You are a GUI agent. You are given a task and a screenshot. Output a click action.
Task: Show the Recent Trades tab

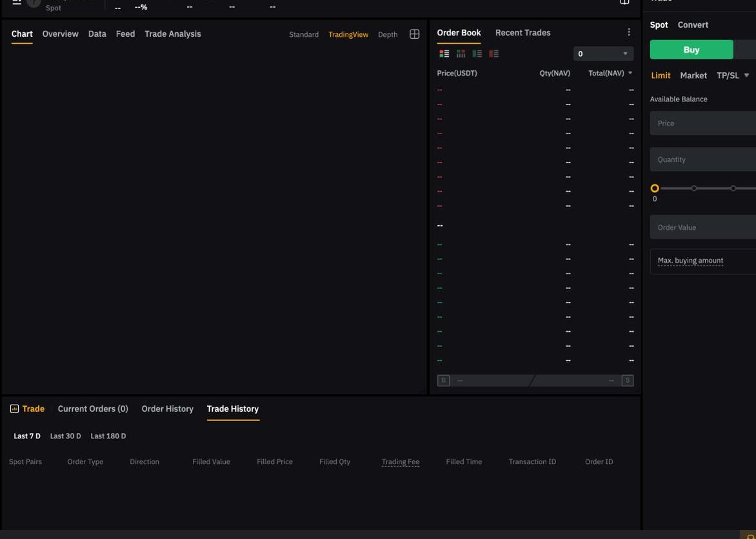[x=522, y=32]
